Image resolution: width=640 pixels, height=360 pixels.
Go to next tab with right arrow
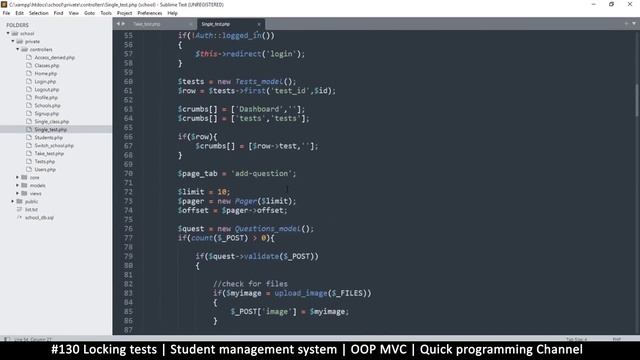coord(123,24)
